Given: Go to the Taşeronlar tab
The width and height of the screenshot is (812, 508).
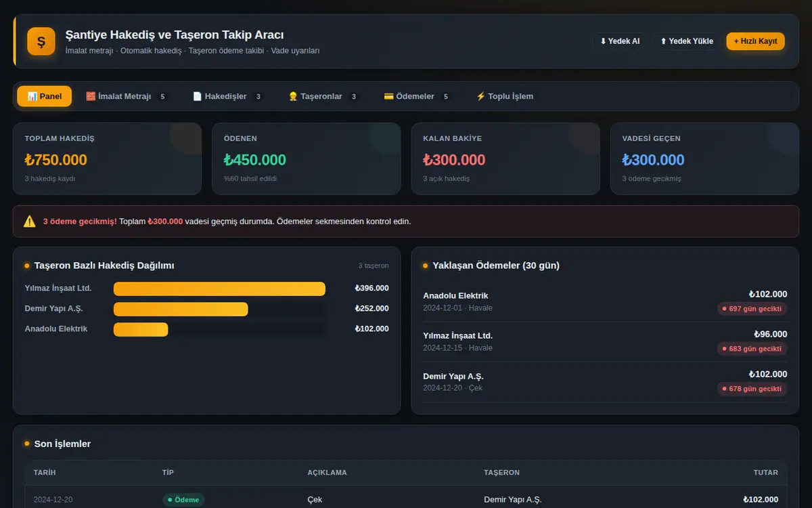Looking at the screenshot, I should pyautogui.click(x=323, y=96).
